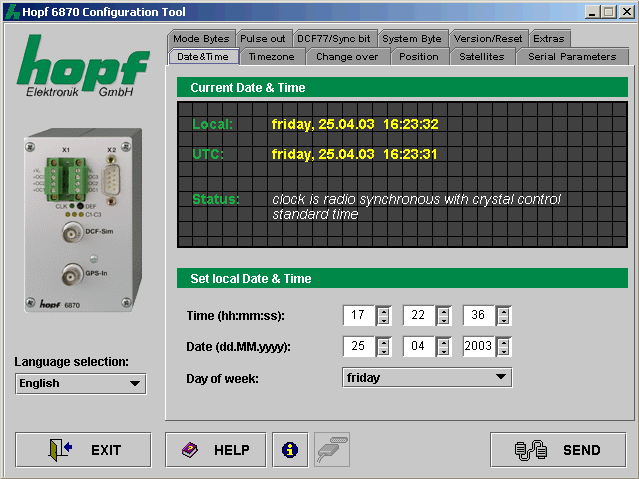639x479 pixels.
Task: Open the Position tab
Action: click(419, 57)
